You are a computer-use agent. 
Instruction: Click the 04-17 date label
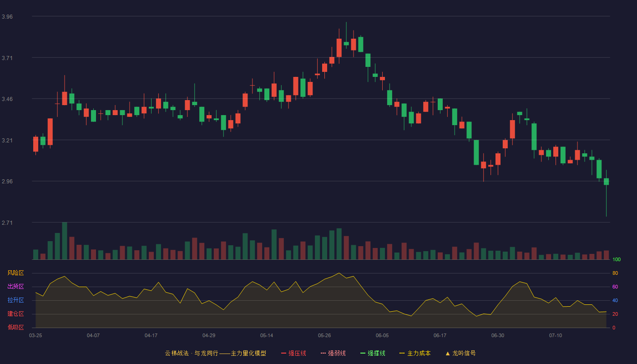point(151,335)
